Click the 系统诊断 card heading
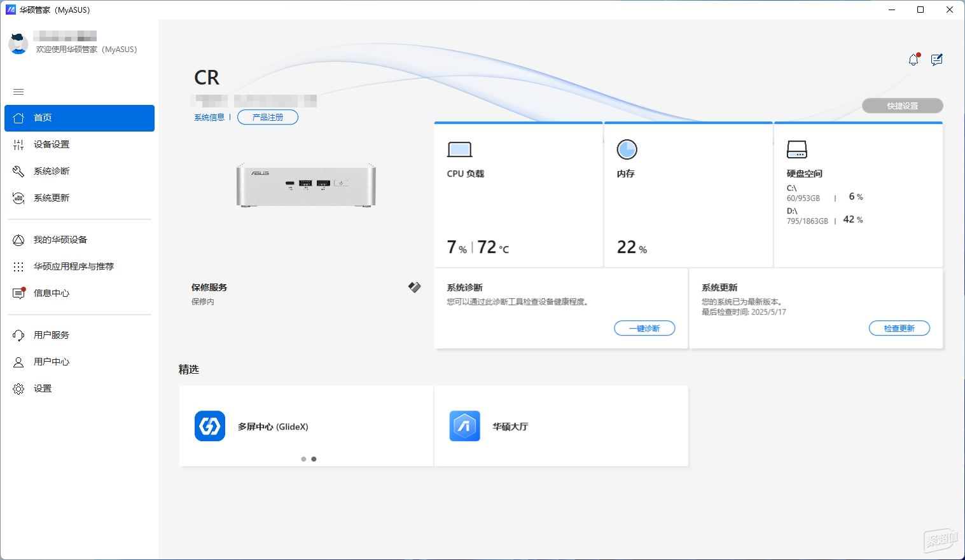This screenshot has height=560, width=965. coord(465,287)
